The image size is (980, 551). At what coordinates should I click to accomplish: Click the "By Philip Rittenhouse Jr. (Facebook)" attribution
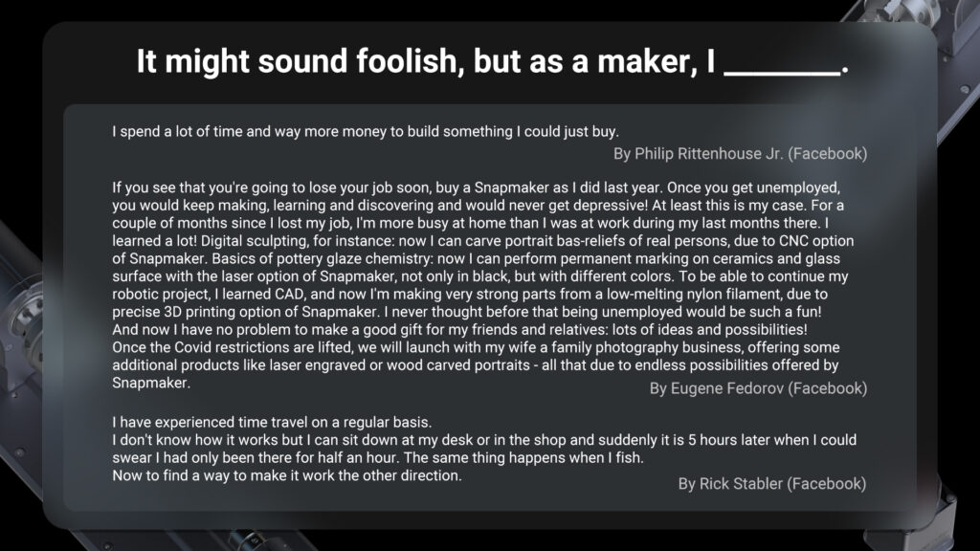pyautogui.click(x=740, y=153)
